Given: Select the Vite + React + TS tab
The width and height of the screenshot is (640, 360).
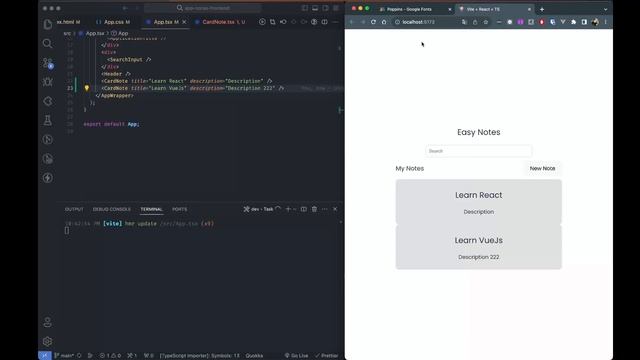Looking at the screenshot, I should point(495,9).
